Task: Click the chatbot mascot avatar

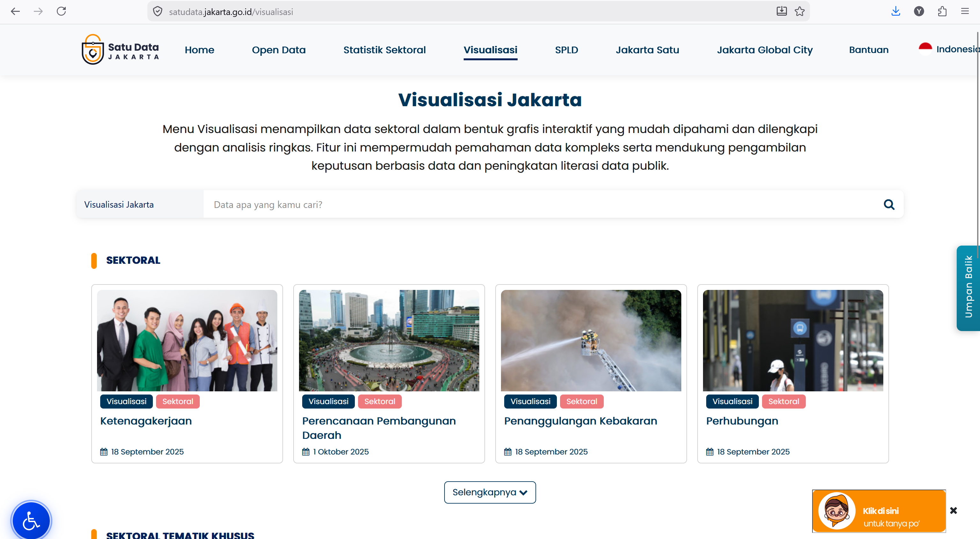Action: click(x=837, y=511)
